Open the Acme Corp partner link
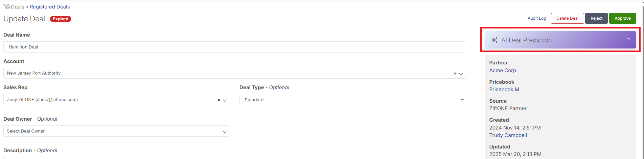The image size is (644, 159). click(503, 71)
